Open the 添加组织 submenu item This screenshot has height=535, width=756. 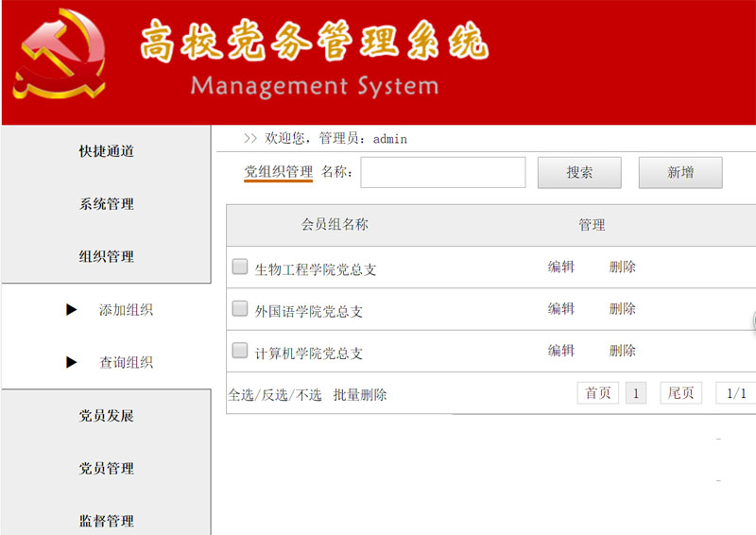pos(126,310)
